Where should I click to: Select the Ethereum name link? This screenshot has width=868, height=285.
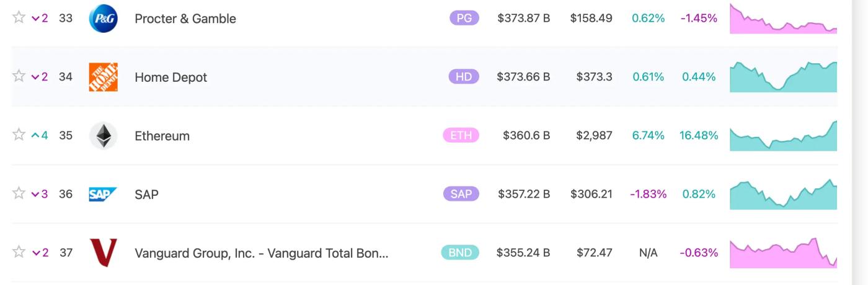click(162, 136)
